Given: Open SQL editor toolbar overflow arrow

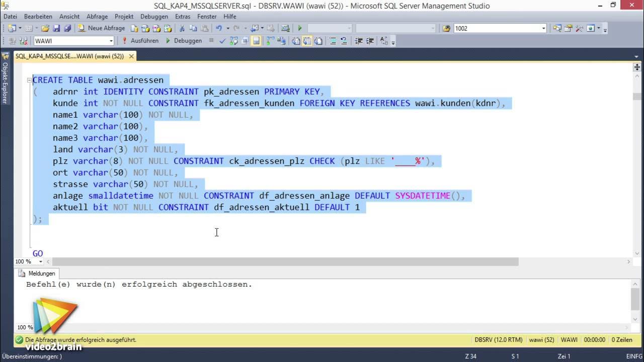Looking at the screenshot, I should point(393,42).
